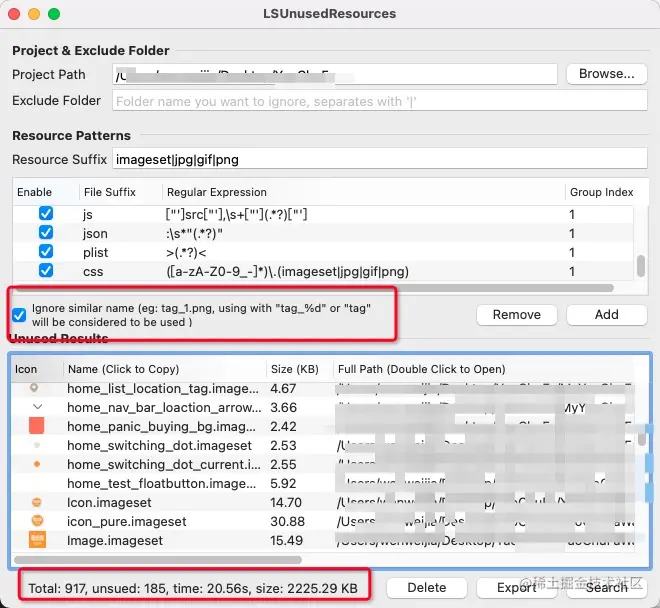This screenshot has width=660, height=608.
Task: Select the plist expression >(.*?)<
Action: (x=186, y=252)
